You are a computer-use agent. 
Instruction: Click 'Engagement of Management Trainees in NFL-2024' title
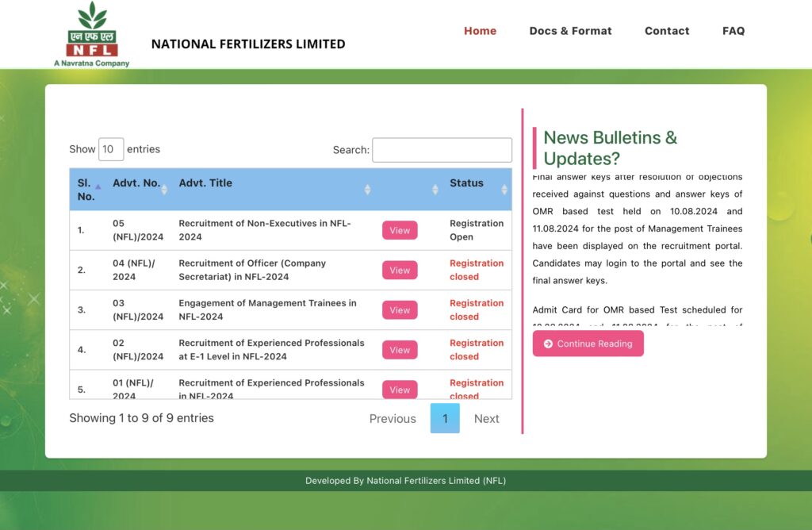(267, 309)
